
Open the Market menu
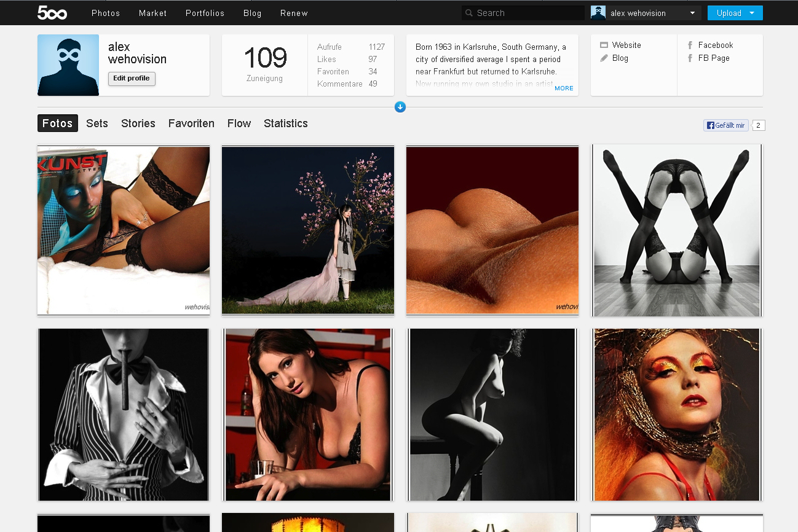[152, 13]
